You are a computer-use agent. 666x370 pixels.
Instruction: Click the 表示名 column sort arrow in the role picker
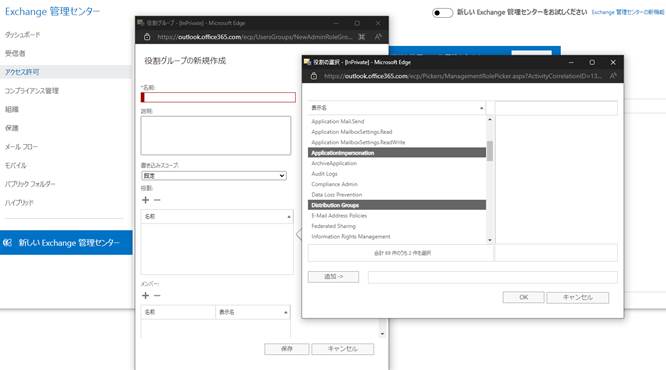tap(481, 108)
